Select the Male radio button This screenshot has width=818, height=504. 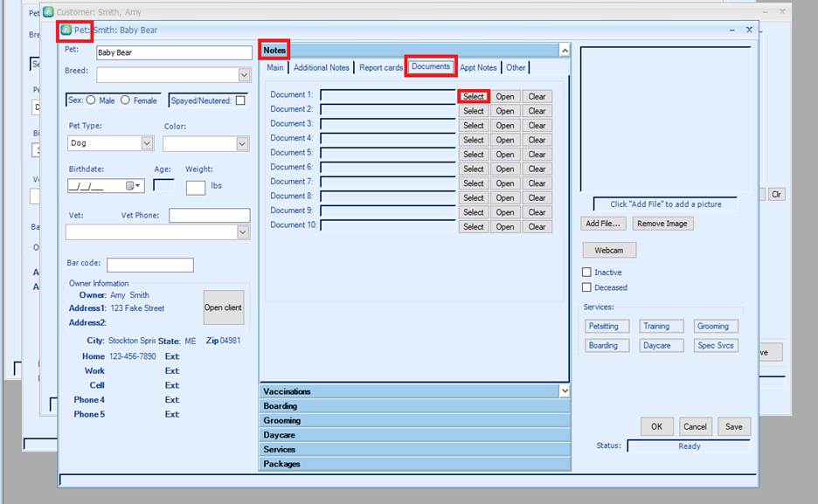[91, 100]
